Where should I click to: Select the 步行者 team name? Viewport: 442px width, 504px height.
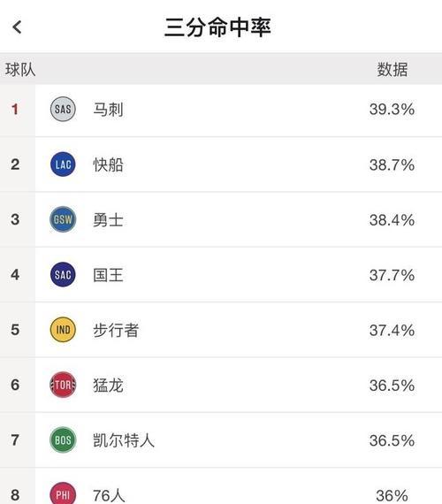point(116,331)
